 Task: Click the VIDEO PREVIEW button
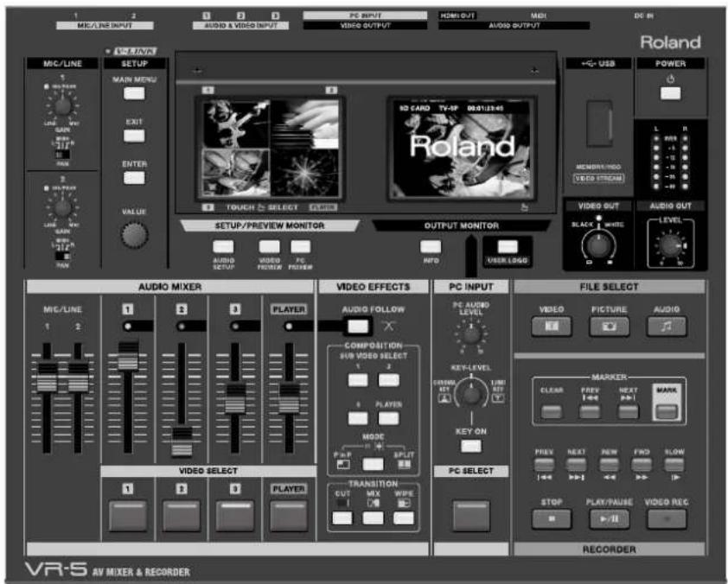coord(269,247)
